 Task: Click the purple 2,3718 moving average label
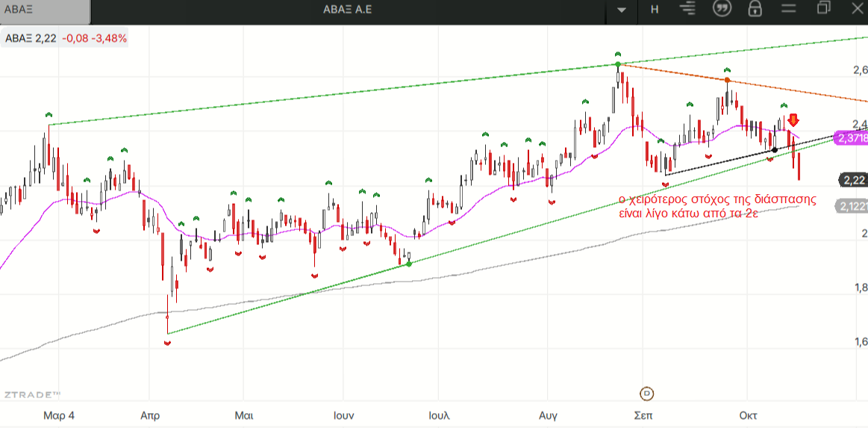click(852, 138)
